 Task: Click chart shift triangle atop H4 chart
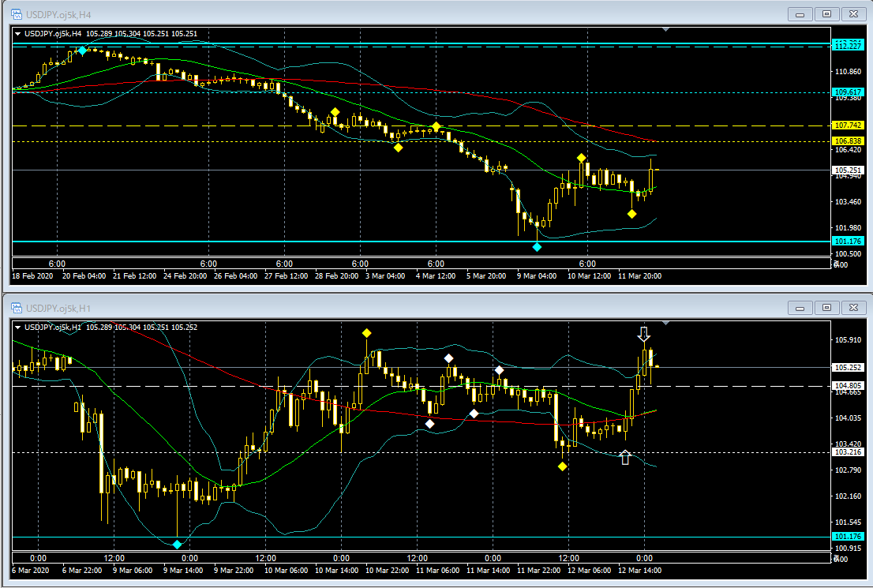point(666,29)
